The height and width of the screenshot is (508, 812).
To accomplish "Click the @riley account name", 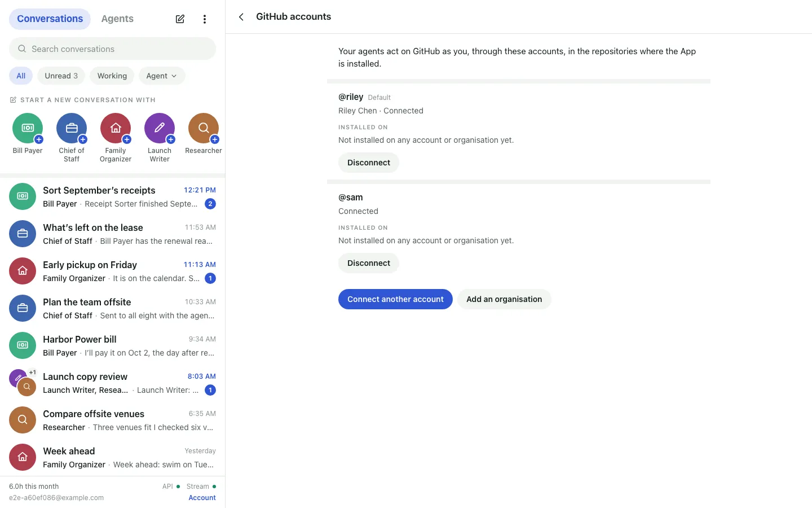I will pos(351,97).
